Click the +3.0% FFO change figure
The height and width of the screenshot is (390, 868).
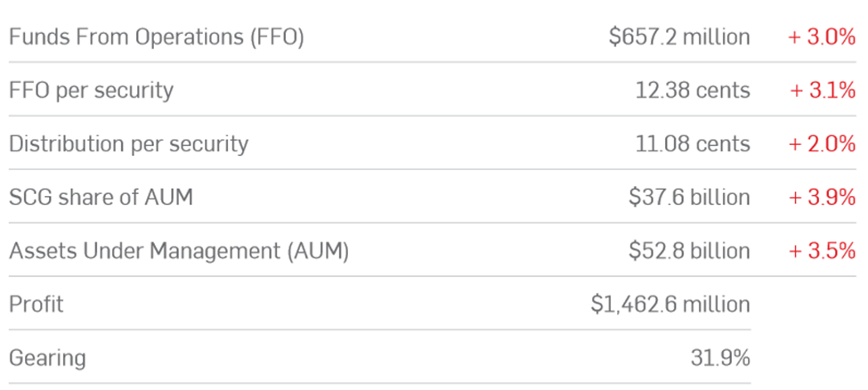(x=822, y=37)
